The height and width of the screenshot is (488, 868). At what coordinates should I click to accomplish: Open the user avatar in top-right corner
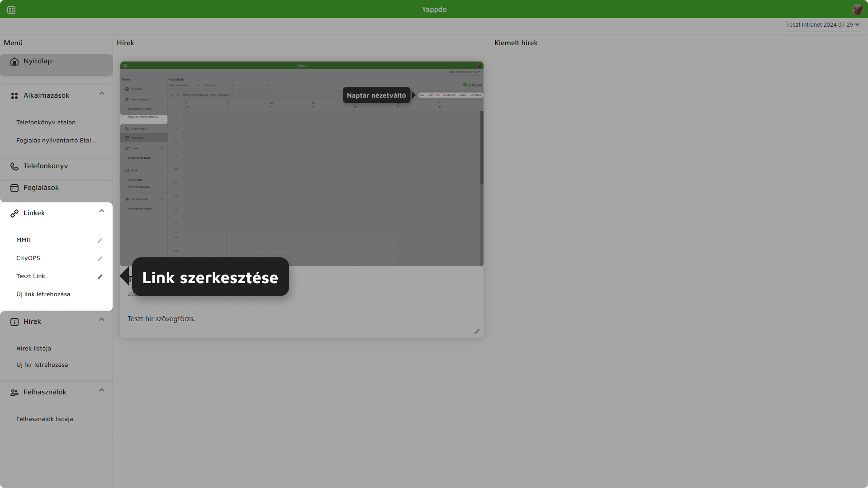pos(857,9)
